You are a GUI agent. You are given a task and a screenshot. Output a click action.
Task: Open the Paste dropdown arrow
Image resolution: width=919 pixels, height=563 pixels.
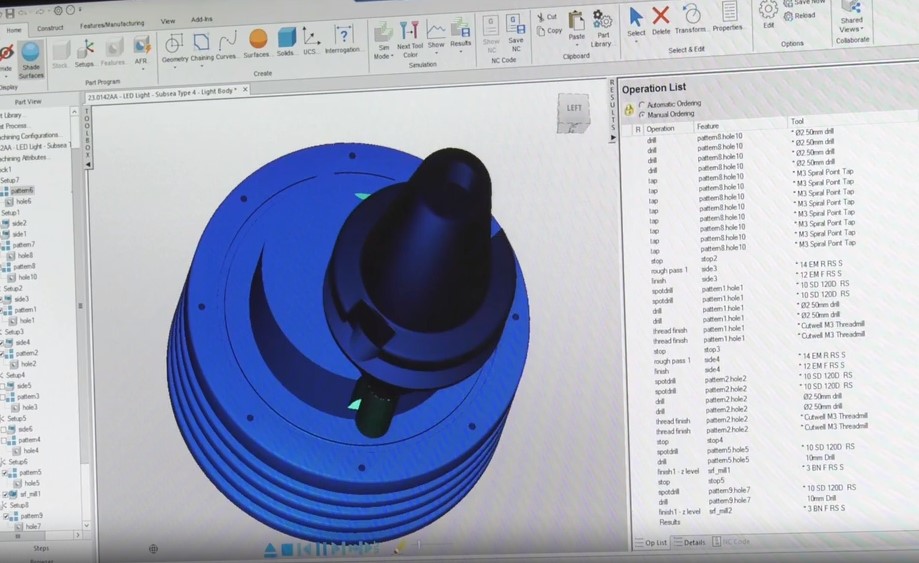pos(577,45)
